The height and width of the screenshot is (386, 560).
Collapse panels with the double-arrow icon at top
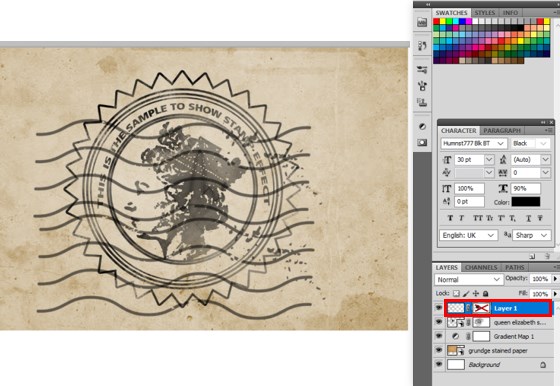pos(428,4)
